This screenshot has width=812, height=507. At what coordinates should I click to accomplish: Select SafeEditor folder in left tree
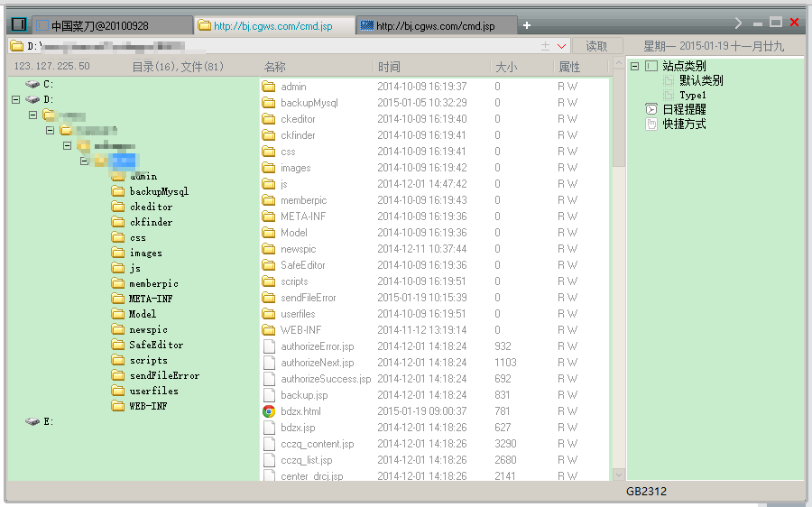pos(156,345)
